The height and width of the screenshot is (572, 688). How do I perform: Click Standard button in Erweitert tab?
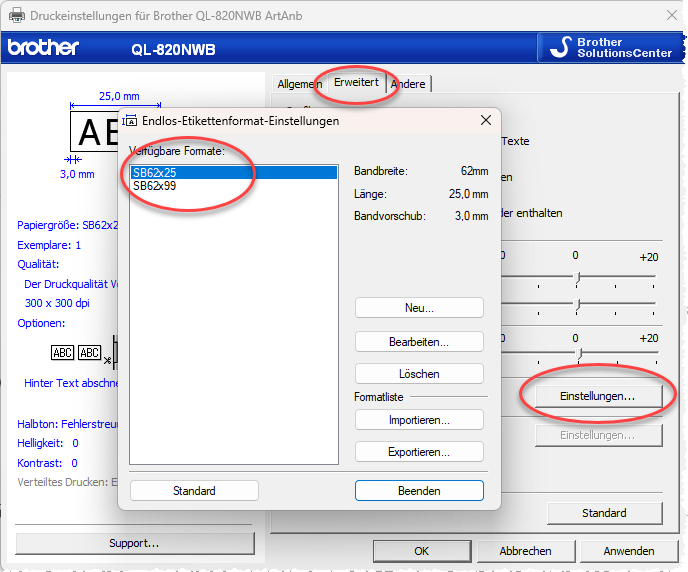point(604,513)
